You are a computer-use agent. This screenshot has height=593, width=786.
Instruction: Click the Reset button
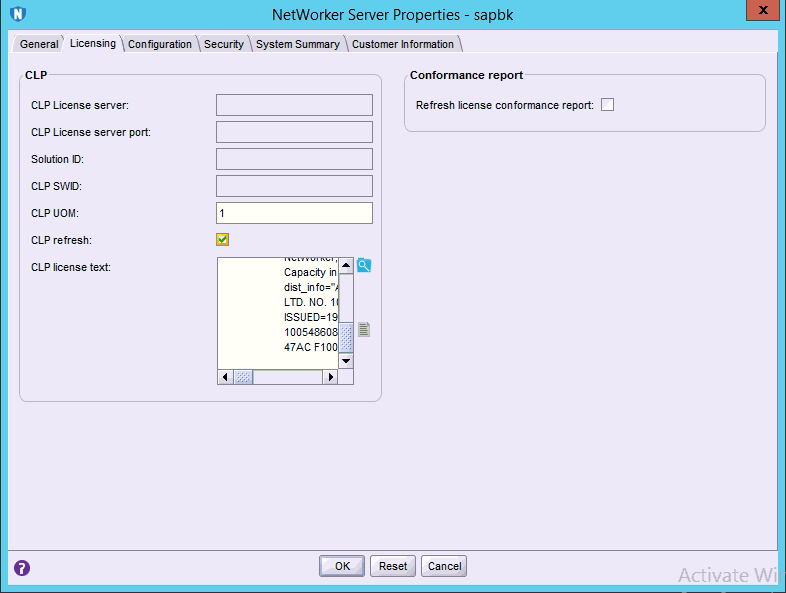point(393,566)
